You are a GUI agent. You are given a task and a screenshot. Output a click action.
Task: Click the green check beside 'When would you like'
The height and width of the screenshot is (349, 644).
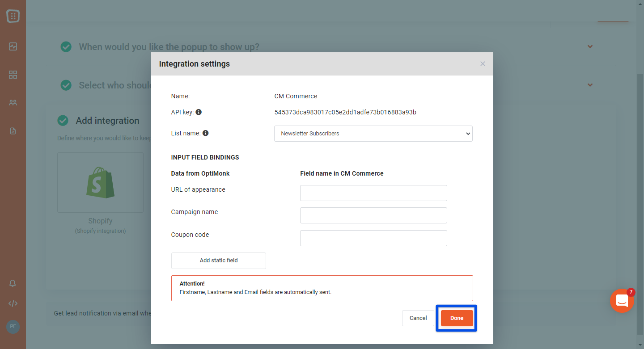66,46
